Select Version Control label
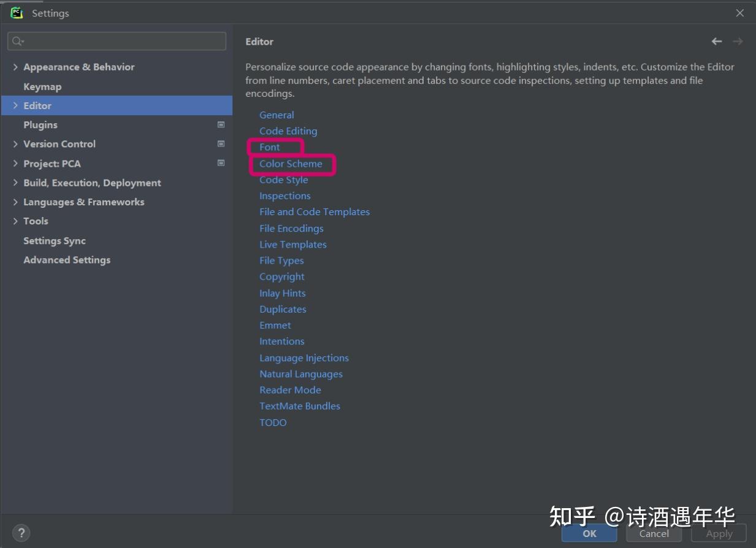This screenshot has height=548, width=756. point(59,144)
